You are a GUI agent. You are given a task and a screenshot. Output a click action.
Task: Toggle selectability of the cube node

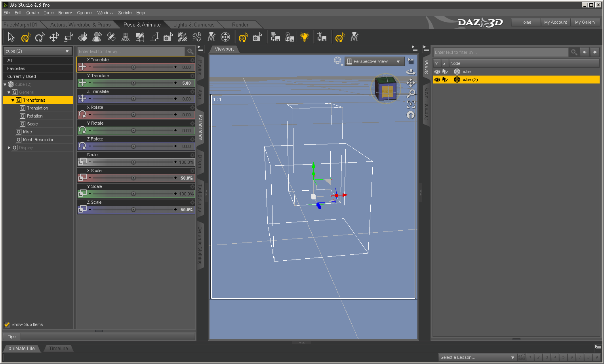(x=445, y=72)
